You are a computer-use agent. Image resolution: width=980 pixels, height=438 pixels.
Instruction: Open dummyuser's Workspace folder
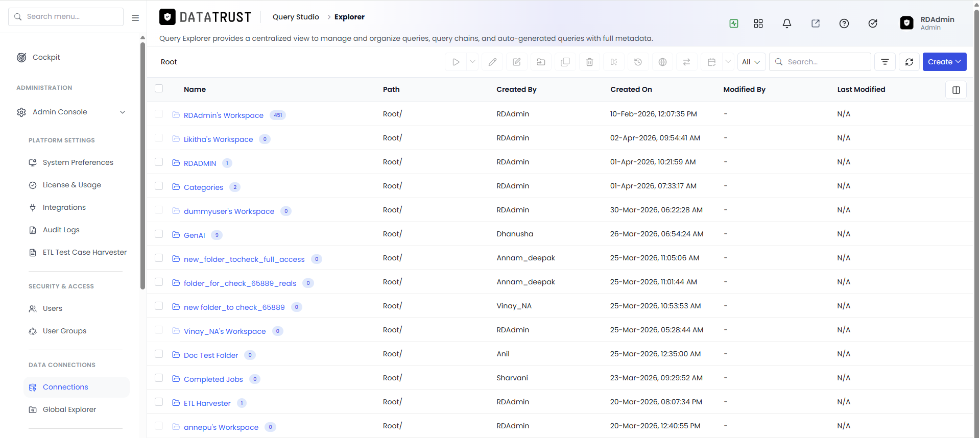(x=229, y=211)
